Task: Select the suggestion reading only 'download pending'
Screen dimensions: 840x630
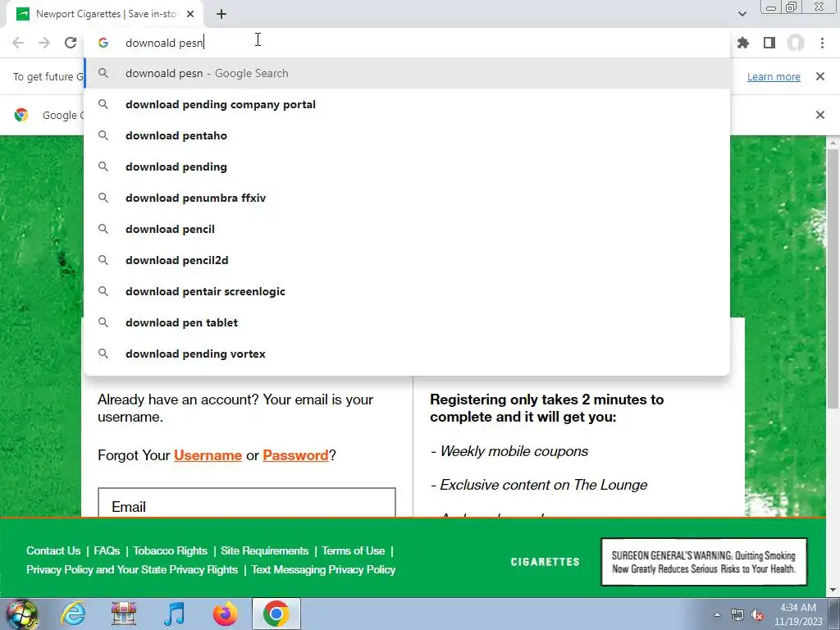Action: click(x=407, y=167)
